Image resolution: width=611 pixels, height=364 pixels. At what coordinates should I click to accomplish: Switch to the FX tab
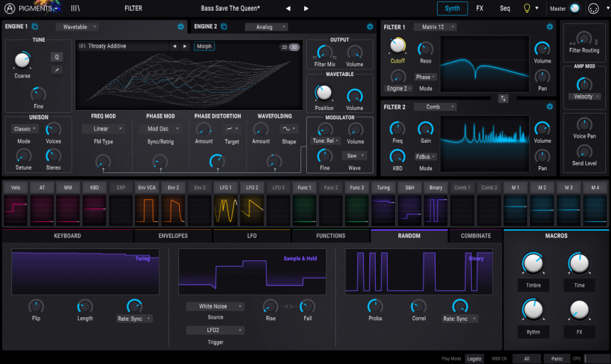tap(480, 9)
